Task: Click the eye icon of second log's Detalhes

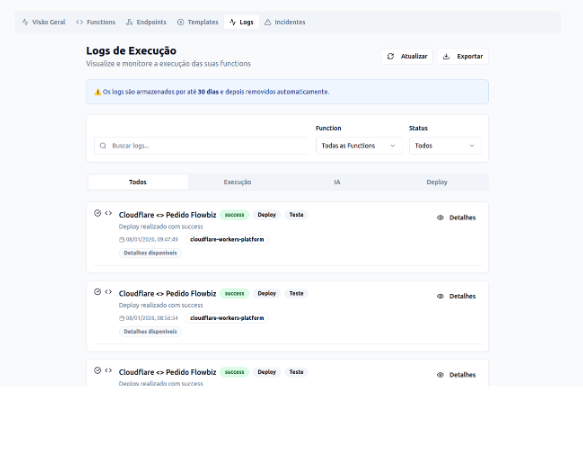Action: [x=440, y=296]
